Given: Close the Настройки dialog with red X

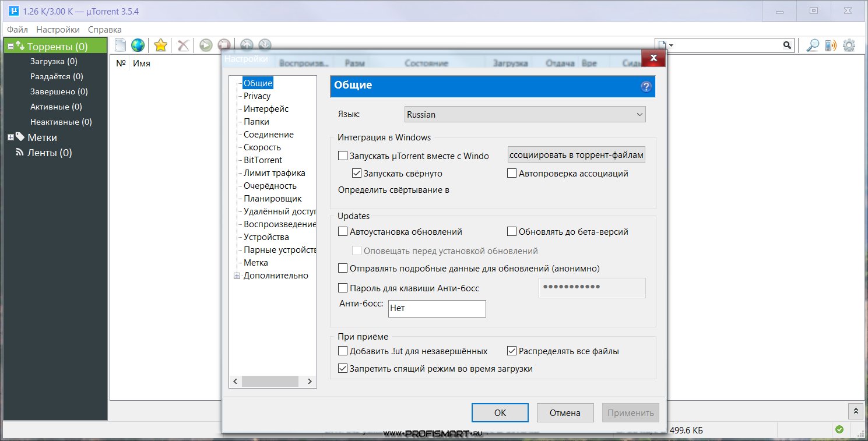Looking at the screenshot, I should pyautogui.click(x=654, y=58).
